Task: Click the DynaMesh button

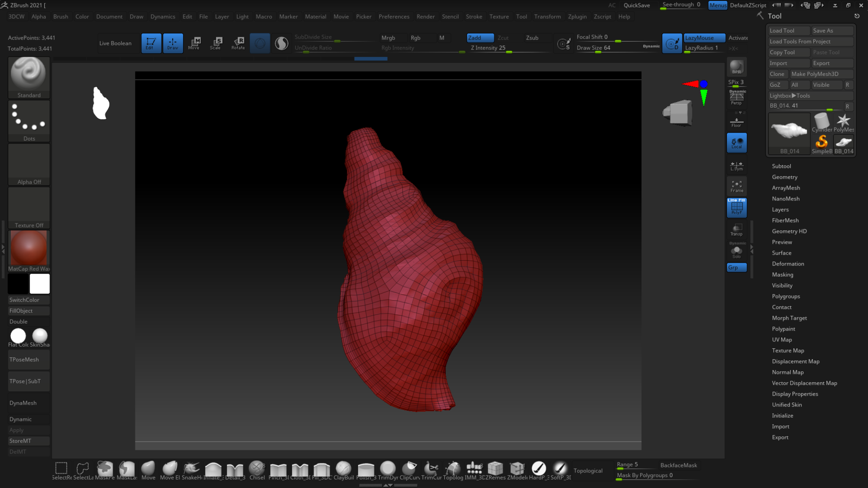Action: point(29,403)
